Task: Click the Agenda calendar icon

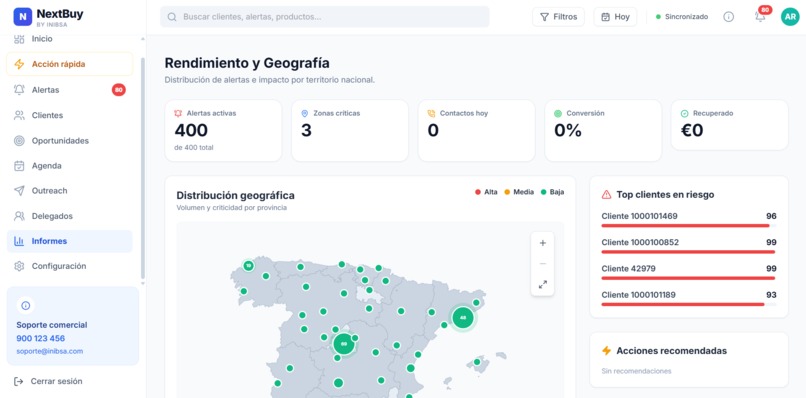Action: tap(19, 166)
